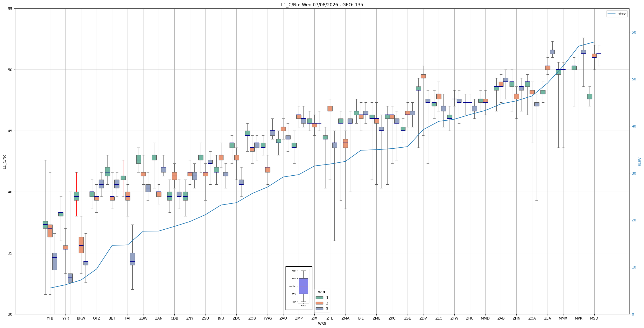Click the L1_C/No left axis label
The height and width of the screenshot is (328, 644).
(4, 162)
